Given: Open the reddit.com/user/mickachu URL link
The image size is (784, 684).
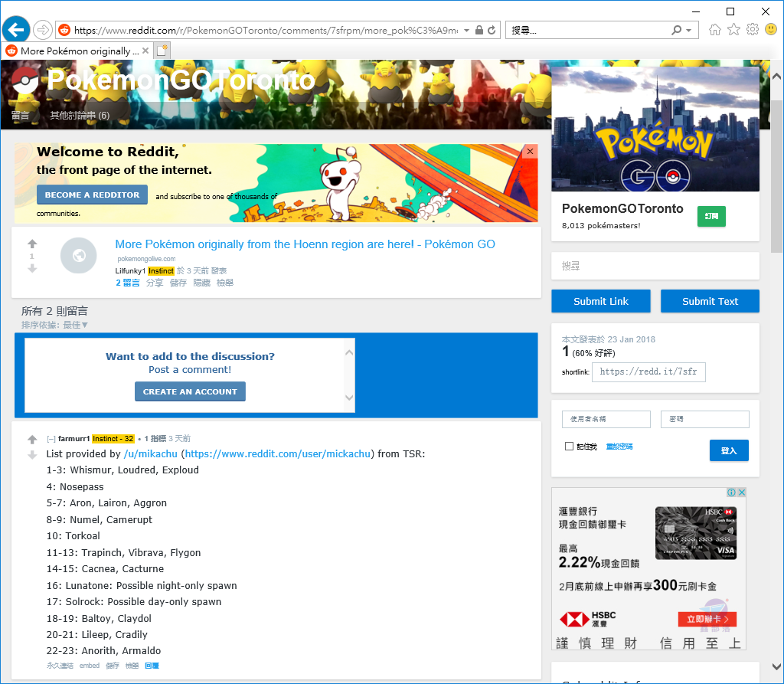Looking at the screenshot, I should click(277, 454).
